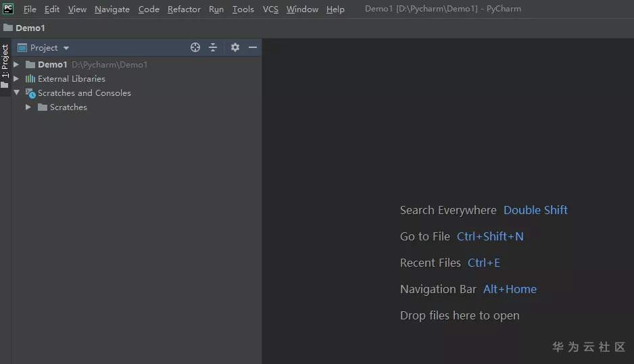
Task: Select External Libraries row
Action: coord(137,78)
